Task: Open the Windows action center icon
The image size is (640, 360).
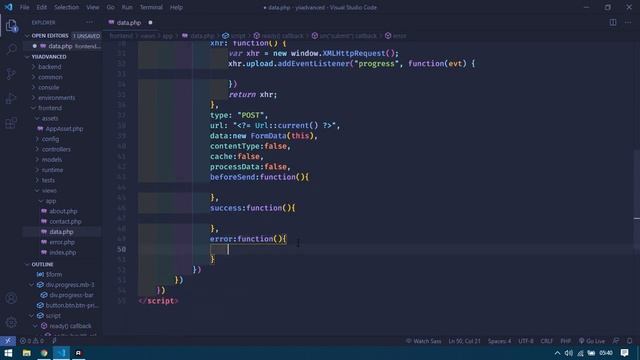Action: click(x=624, y=353)
